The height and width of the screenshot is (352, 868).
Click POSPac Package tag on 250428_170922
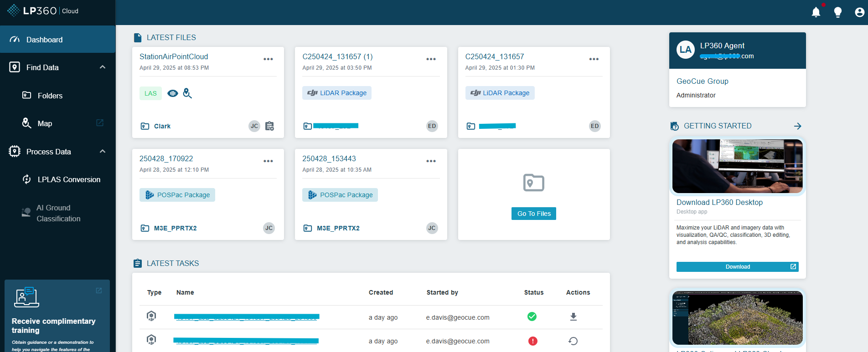(177, 195)
